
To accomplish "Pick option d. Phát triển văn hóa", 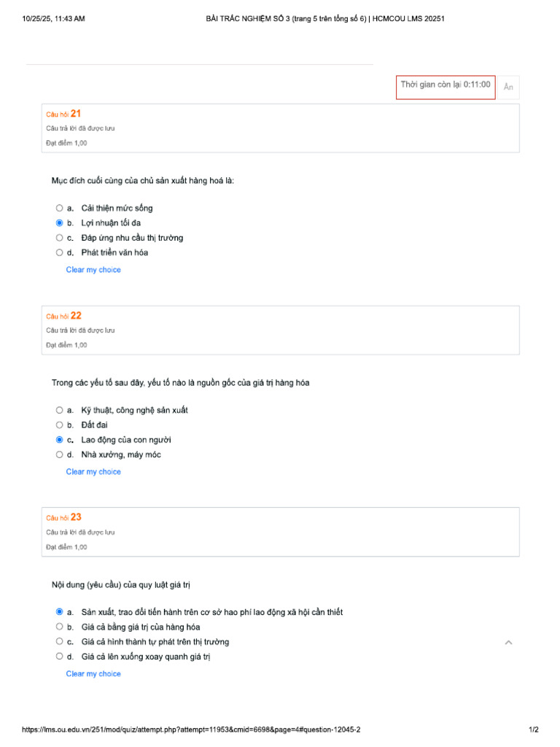I will tap(60, 252).
